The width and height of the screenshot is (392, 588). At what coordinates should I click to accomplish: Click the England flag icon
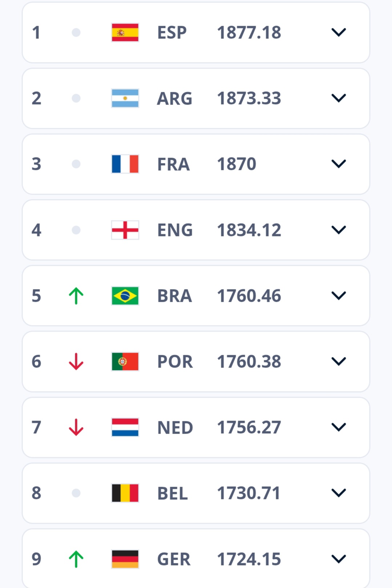(125, 230)
